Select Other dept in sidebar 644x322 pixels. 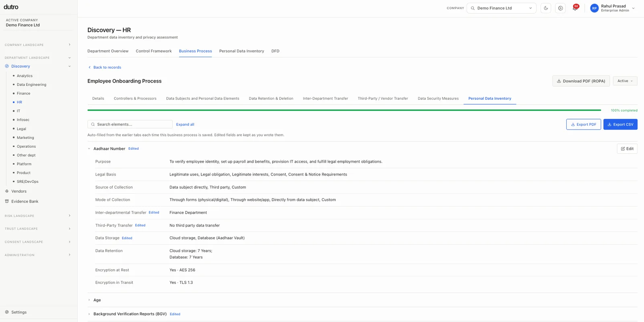coord(26,155)
